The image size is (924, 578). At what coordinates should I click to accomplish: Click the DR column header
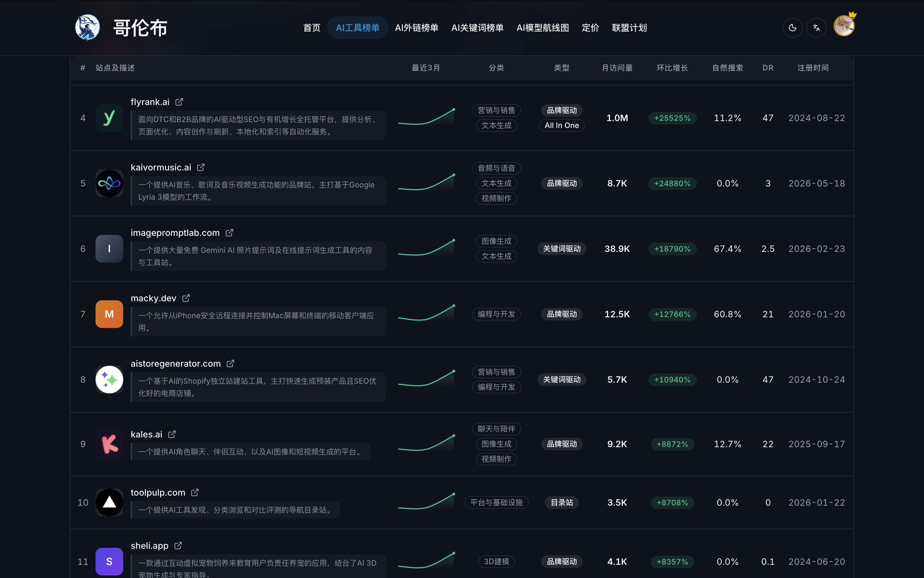coord(768,68)
